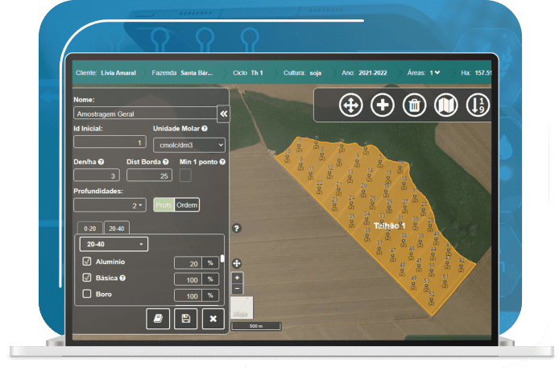Select the move points tool icon

point(351,105)
